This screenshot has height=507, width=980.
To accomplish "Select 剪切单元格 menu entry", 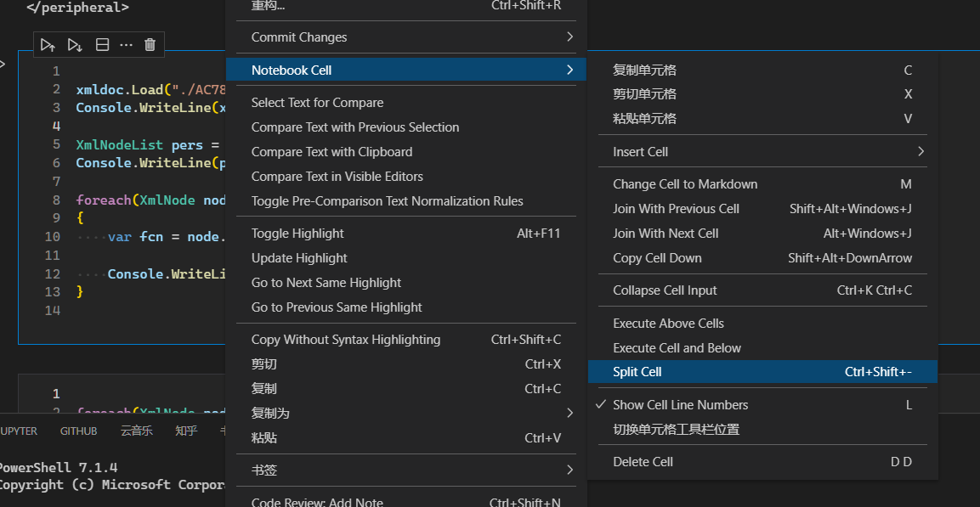I will click(762, 93).
